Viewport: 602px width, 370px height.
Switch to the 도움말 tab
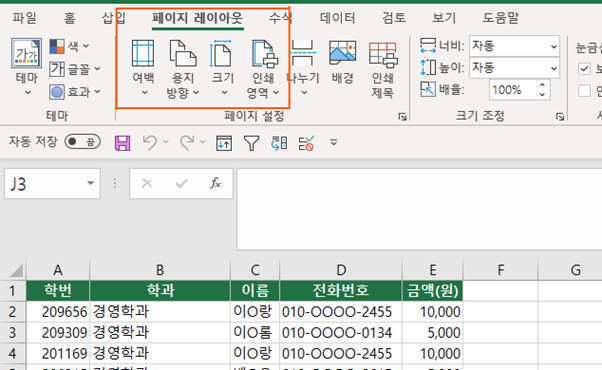click(x=501, y=18)
